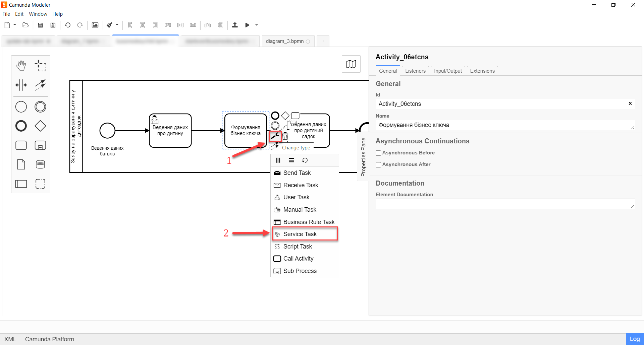Image resolution: width=644 pixels, height=345 pixels.
Task: Click the Save As toolbar icon
Action: (53, 25)
